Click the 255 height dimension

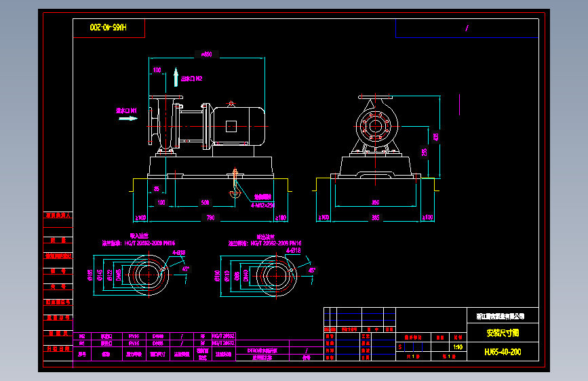click(x=424, y=153)
